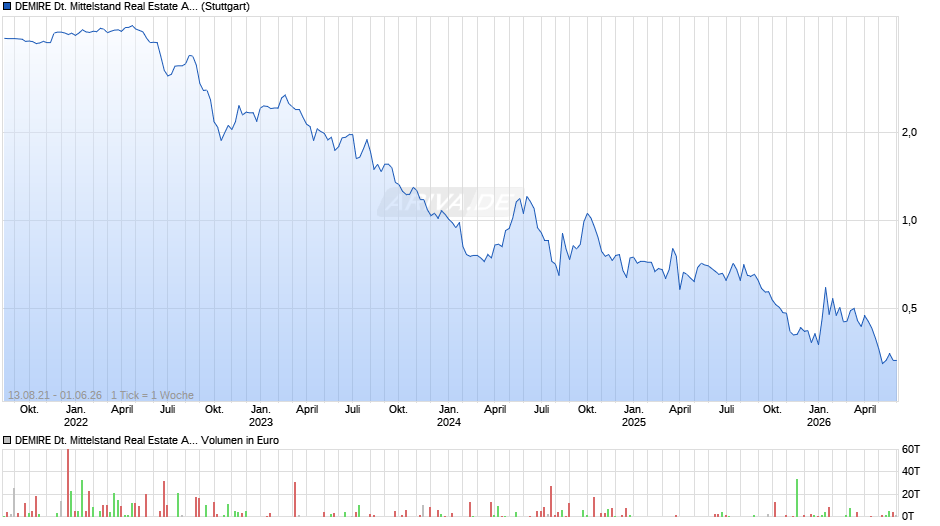Click the 20T volume axis label
The width and height of the screenshot is (940, 526).
[x=911, y=494]
